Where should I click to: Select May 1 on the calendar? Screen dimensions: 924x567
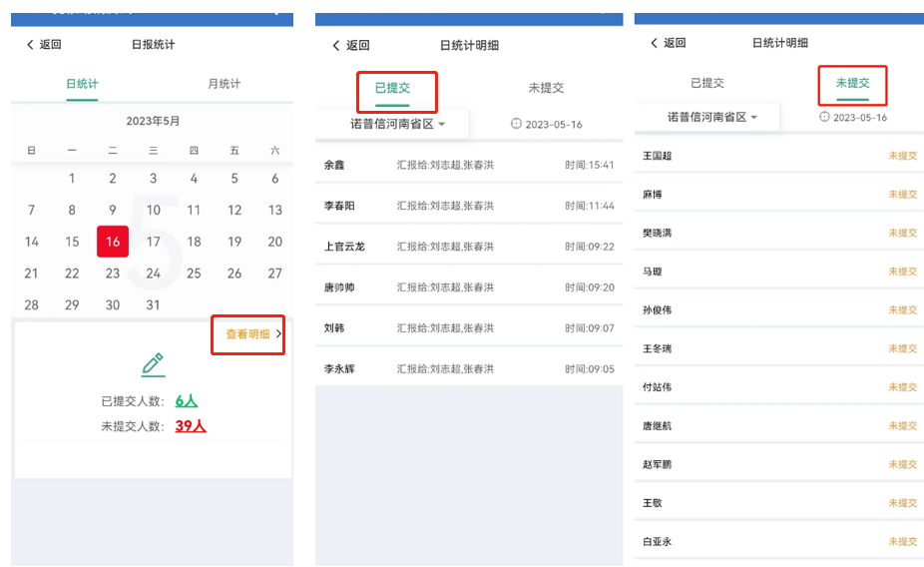72,178
